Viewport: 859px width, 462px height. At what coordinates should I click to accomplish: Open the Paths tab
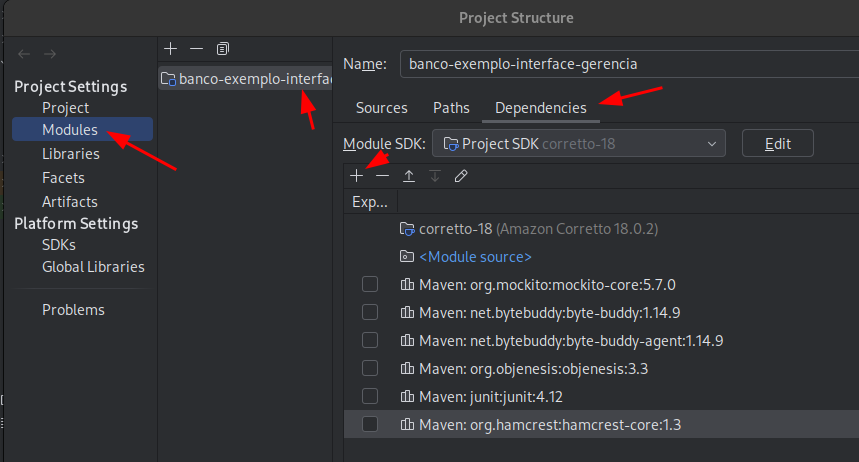point(451,108)
